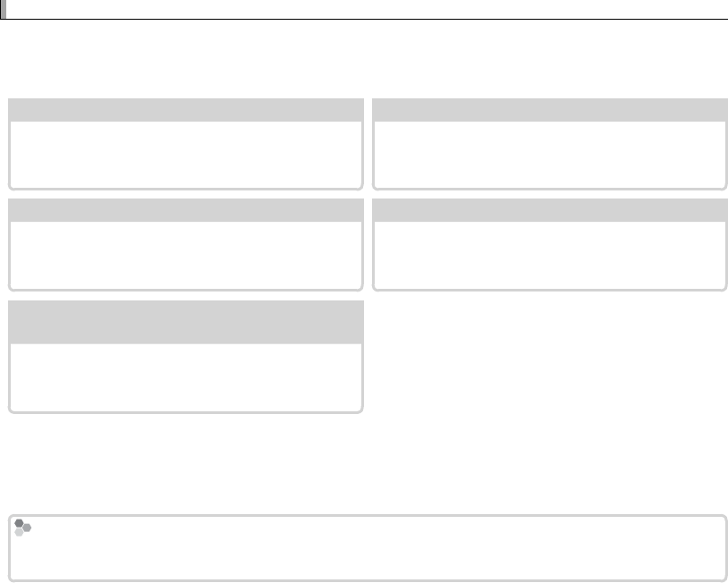Click the blank area above the wide hexagon box
728x583 pixels.
point(364,463)
